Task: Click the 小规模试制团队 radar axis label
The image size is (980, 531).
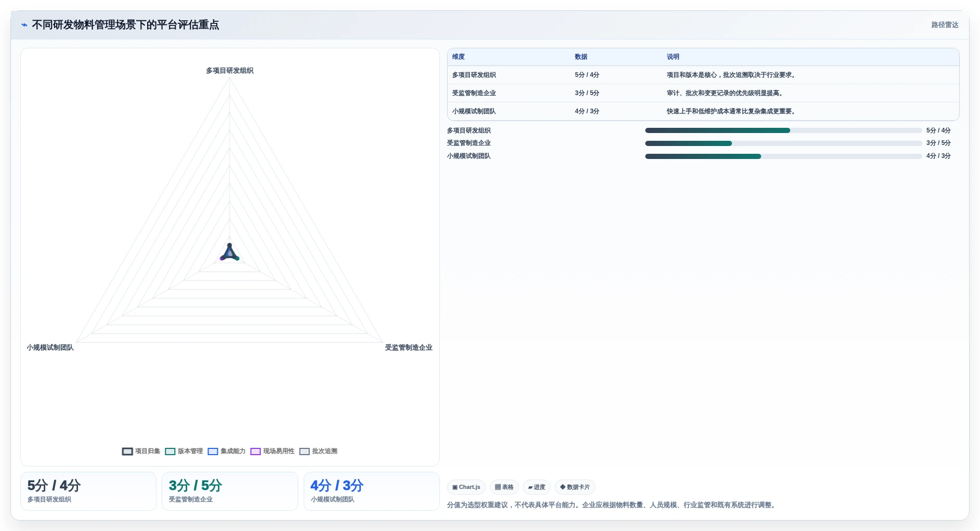Action: click(50, 348)
